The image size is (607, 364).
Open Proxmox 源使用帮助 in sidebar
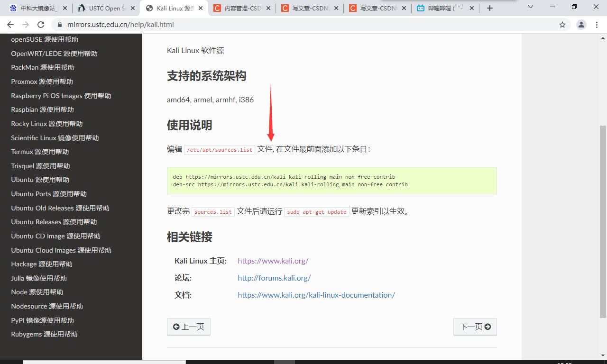click(42, 82)
